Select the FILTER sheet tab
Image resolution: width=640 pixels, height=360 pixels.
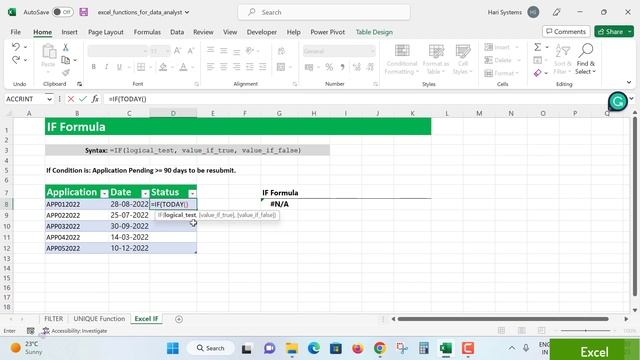(x=53, y=318)
